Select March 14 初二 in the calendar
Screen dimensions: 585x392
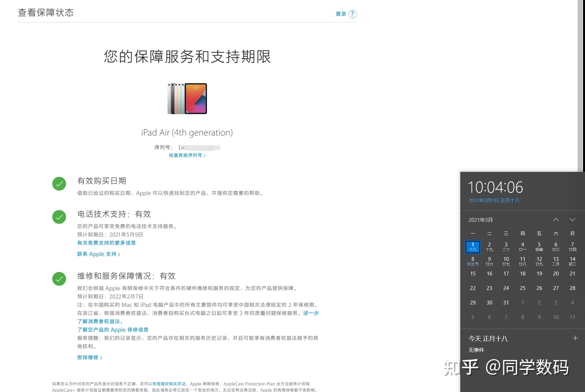tap(573, 261)
